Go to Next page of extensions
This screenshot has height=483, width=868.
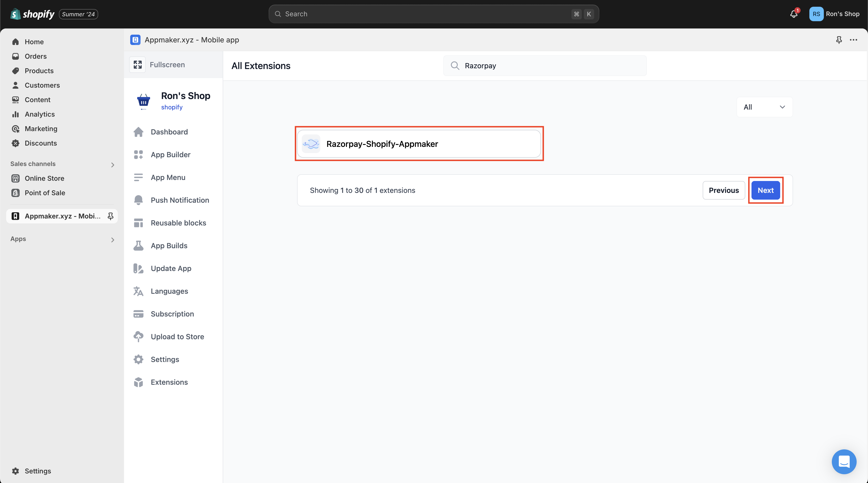tap(765, 191)
